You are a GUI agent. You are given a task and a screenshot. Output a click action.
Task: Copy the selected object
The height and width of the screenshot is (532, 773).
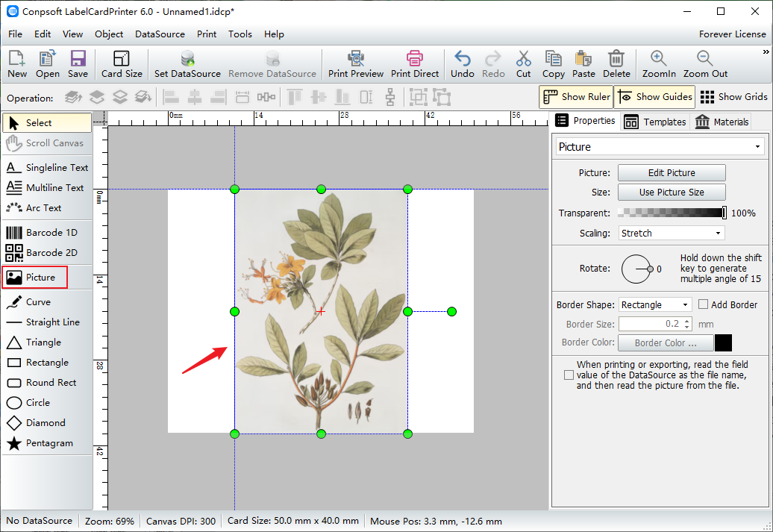[x=553, y=64]
